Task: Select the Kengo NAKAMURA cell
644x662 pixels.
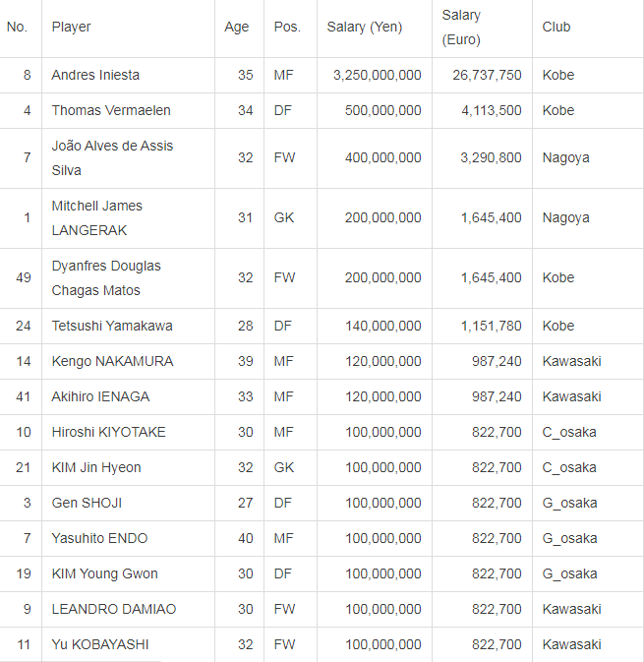Action: click(112, 361)
